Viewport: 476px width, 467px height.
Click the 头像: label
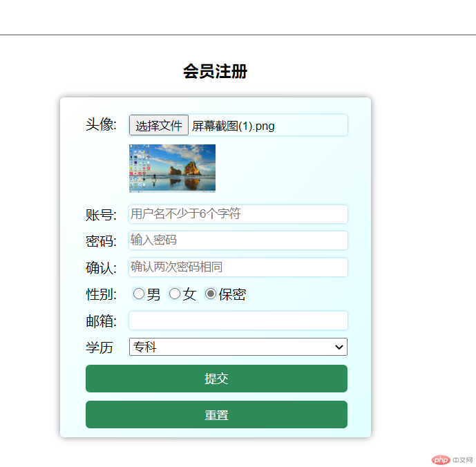click(x=101, y=124)
